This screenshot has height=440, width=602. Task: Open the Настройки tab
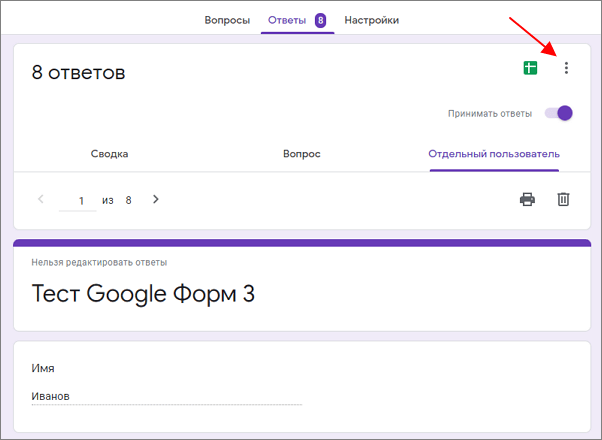pyautogui.click(x=372, y=20)
